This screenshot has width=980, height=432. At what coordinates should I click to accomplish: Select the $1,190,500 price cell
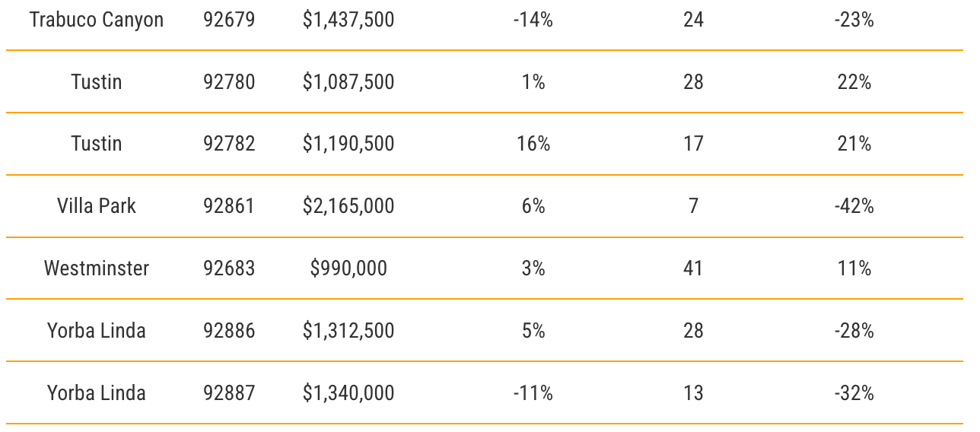coord(348,144)
